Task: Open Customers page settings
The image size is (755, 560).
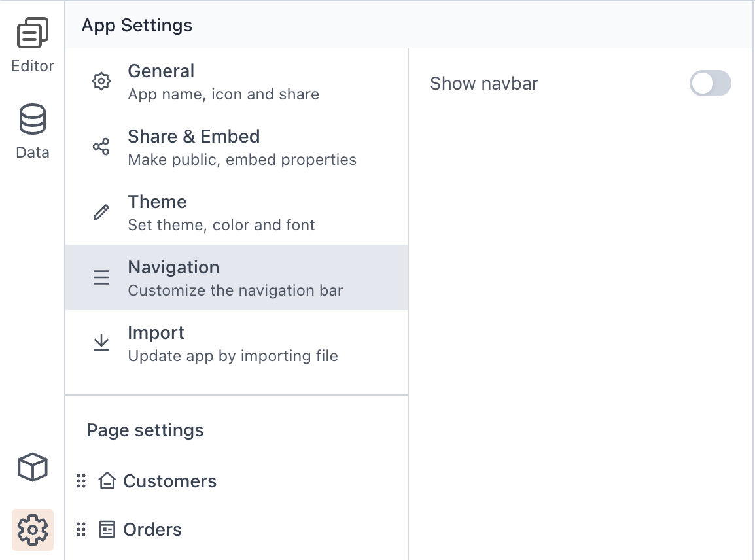Action: (x=169, y=481)
